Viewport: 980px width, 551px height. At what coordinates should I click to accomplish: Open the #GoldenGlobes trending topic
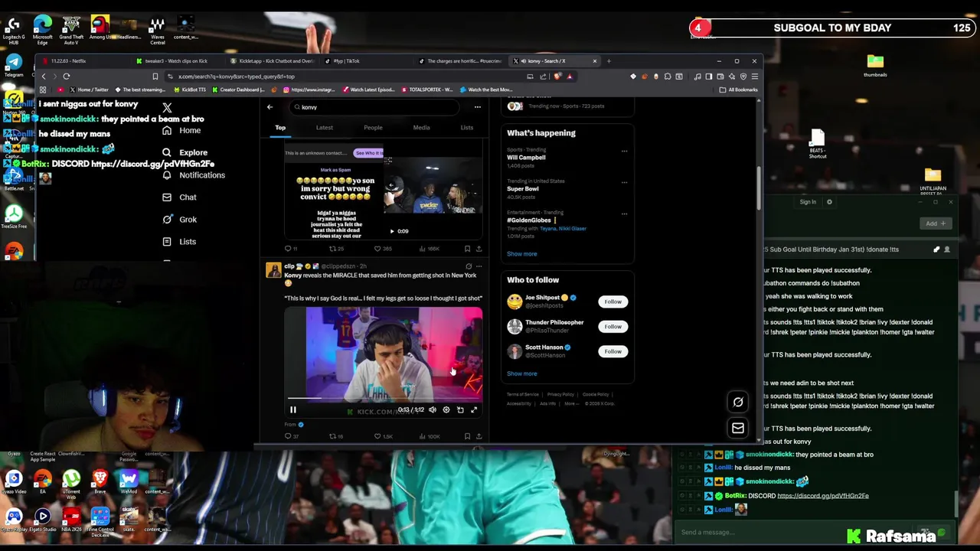(529, 220)
